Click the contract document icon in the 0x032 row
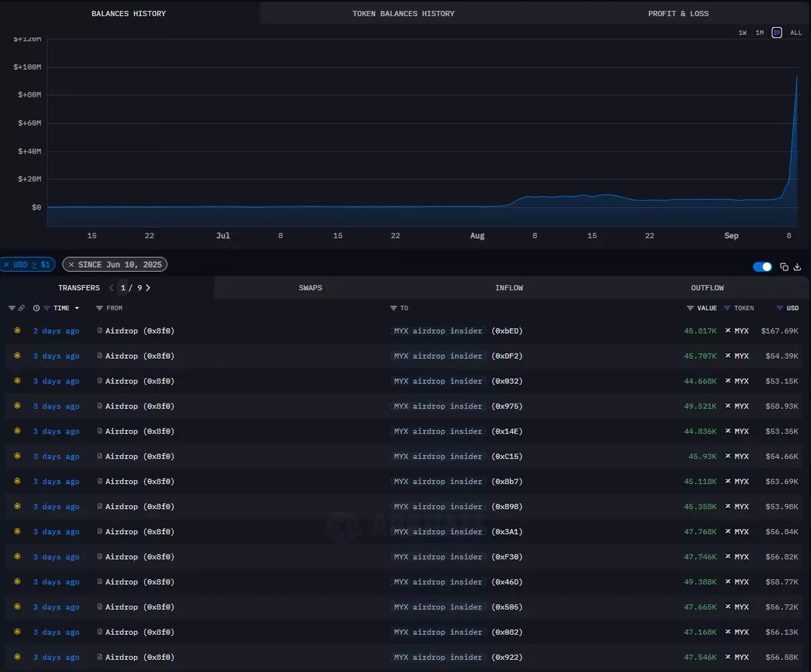811x672 pixels. (100, 381)
